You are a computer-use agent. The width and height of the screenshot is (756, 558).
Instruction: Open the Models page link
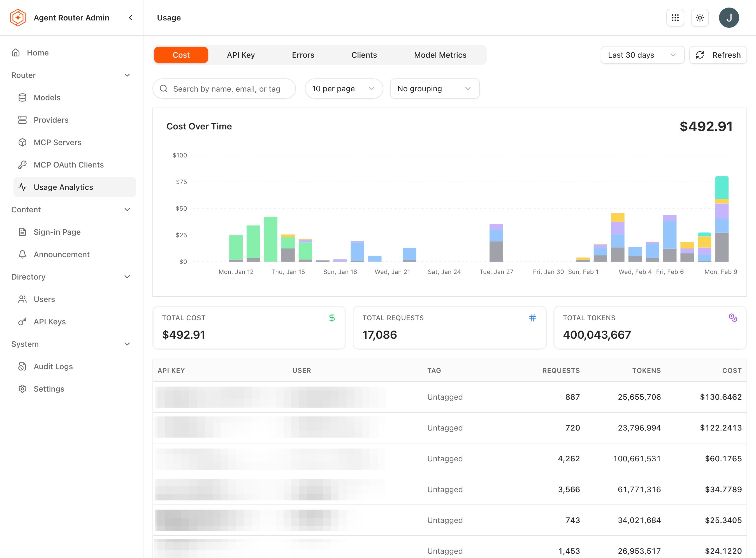tap(47, 97)
